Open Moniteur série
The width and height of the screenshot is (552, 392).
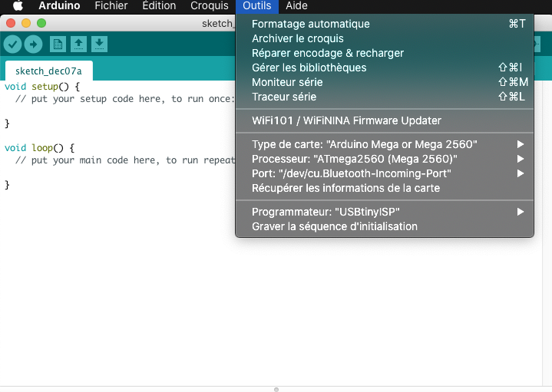coord(385,82)
